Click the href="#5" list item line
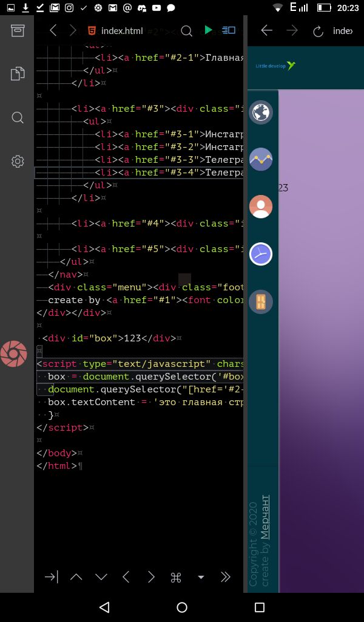The width and height of the screenshot is (364, 622). point(139,249)
